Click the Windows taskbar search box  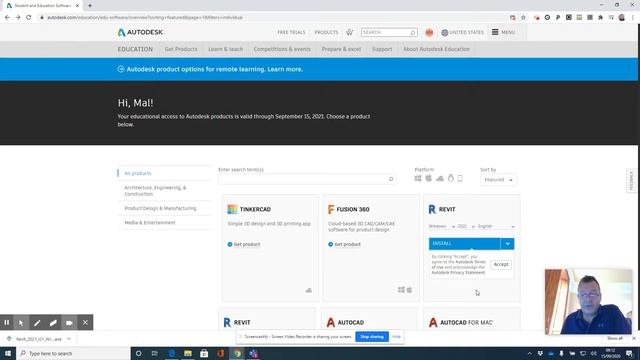[73, 353]
